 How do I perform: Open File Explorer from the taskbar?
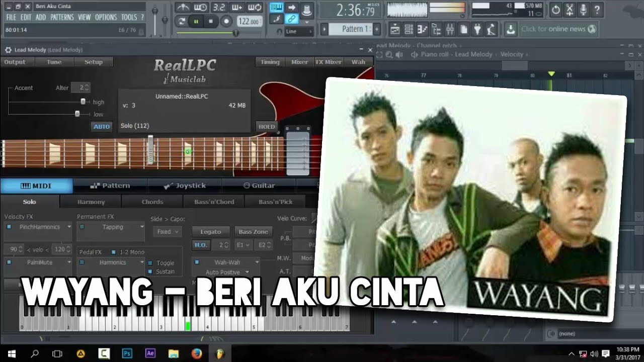[173, 353]
